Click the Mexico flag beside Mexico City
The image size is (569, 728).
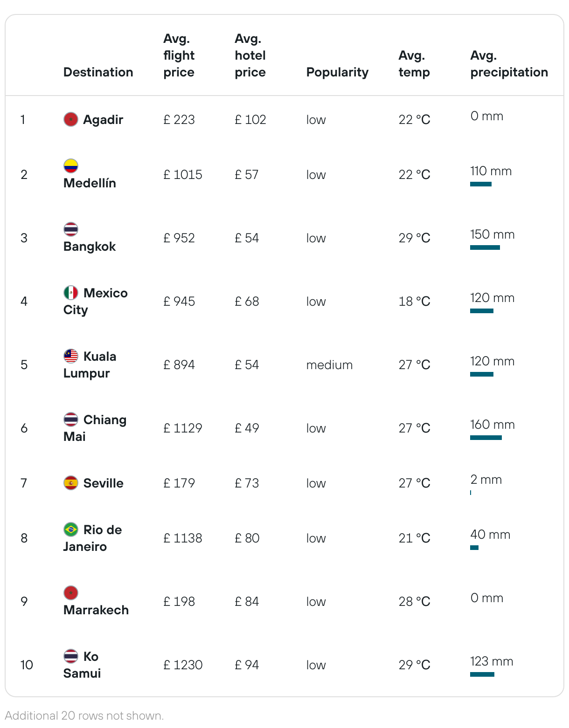[71, 293]
